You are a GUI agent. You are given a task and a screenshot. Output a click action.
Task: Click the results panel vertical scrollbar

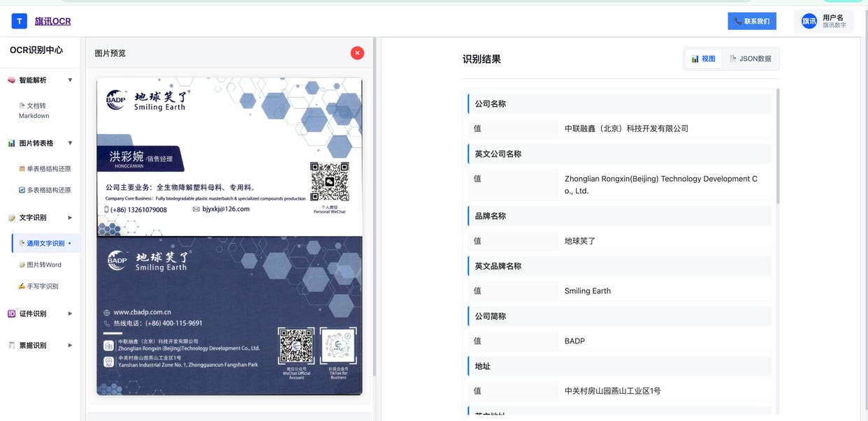tap(778, 146)
